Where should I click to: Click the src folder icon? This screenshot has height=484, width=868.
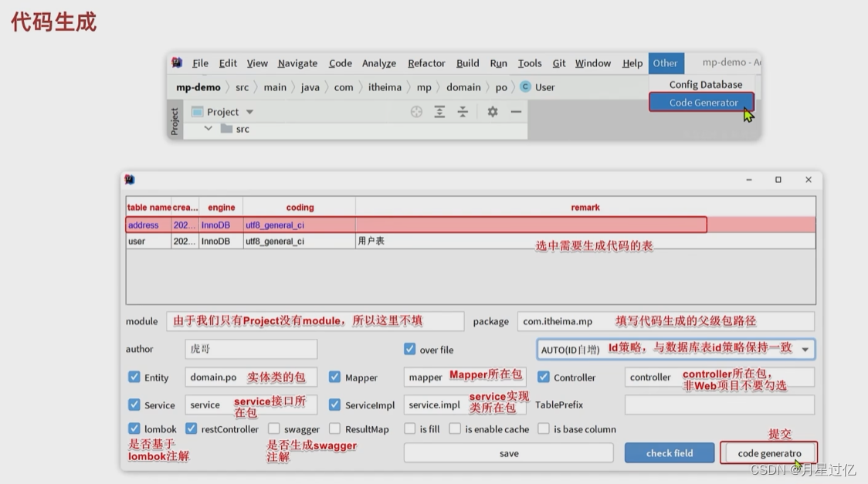[x=226, y=128]
